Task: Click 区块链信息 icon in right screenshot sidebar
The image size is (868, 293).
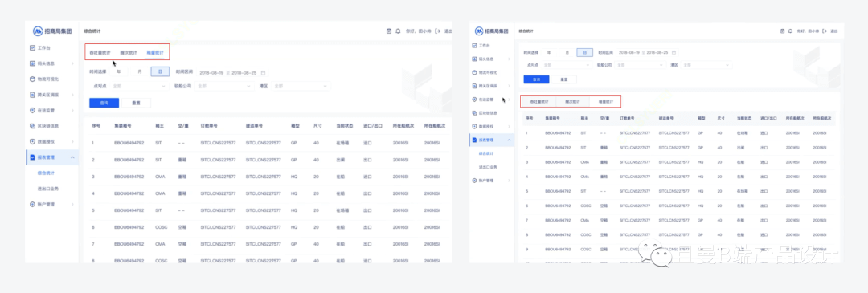Action: coord(474,112)
